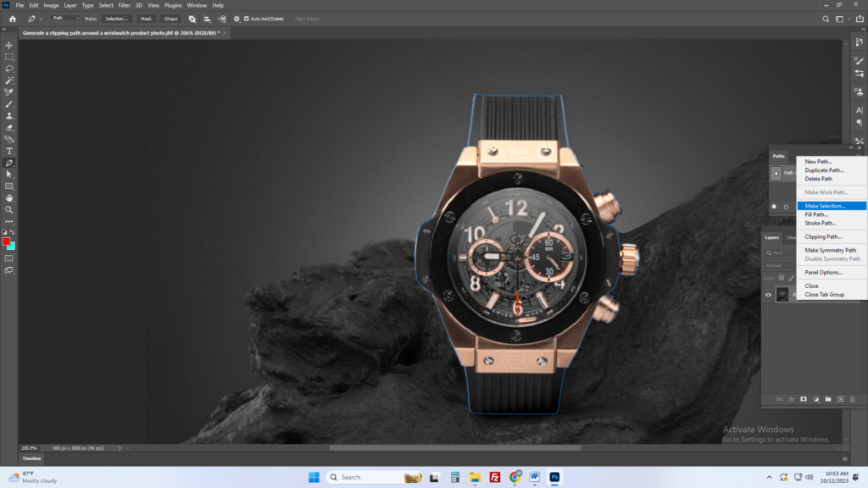Toggle Quick Mask mode icon
The image size is (868, 488).
pyautogui.click(x=9, y=258)
